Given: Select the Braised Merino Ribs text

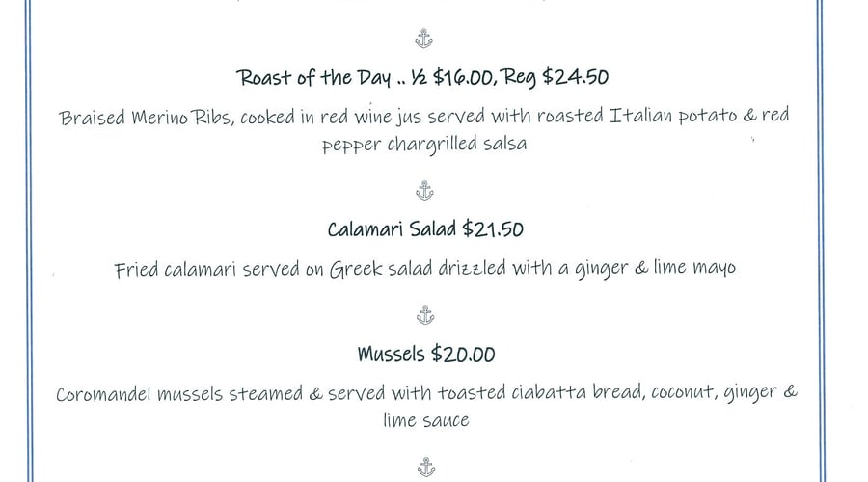Looking at the screenshot, I should [145, 118].
